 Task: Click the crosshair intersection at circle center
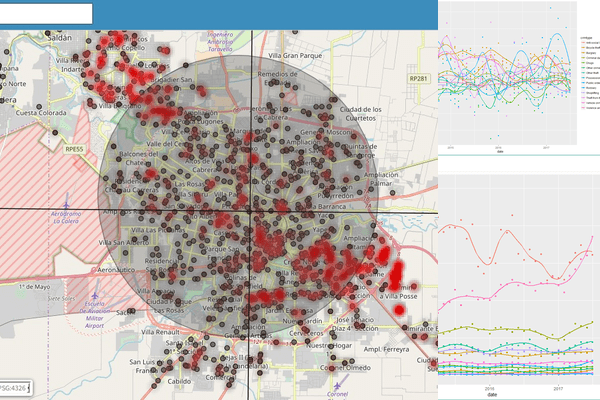tap(251, 210)
